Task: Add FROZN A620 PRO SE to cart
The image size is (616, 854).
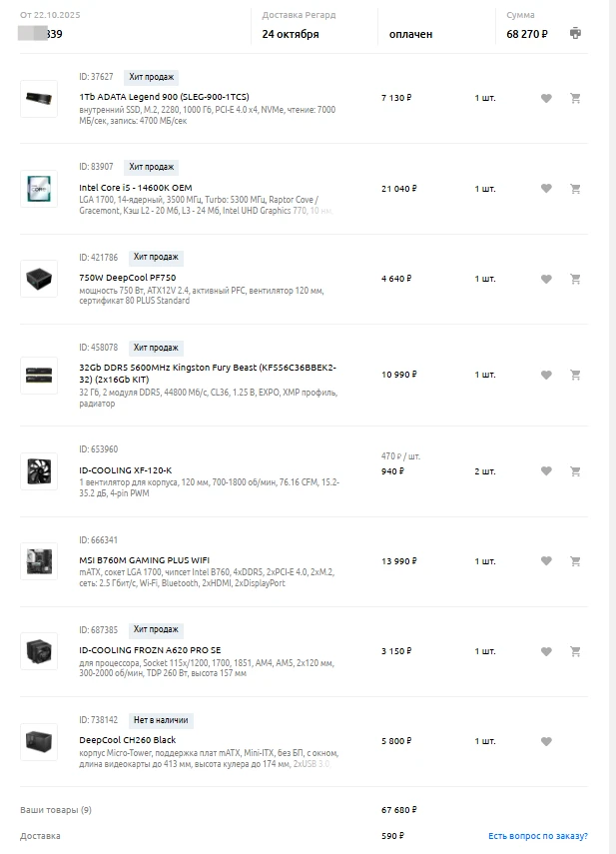Action: coord(575,651)
